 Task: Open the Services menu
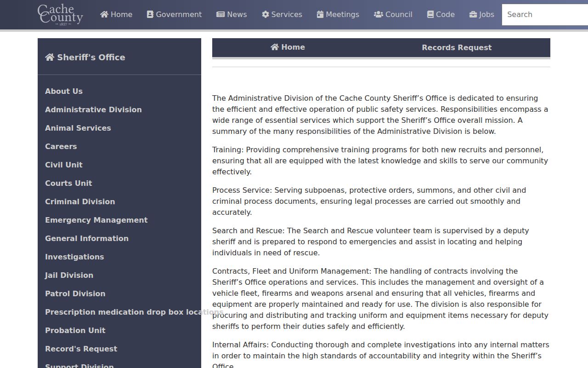[282, 14]
